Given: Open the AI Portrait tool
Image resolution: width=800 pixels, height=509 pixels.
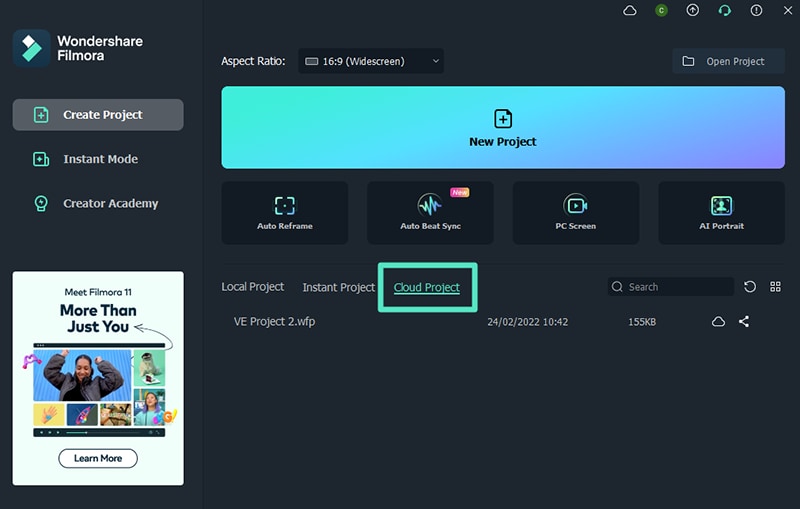Looking at the screenshot, I should pos(721,213).
